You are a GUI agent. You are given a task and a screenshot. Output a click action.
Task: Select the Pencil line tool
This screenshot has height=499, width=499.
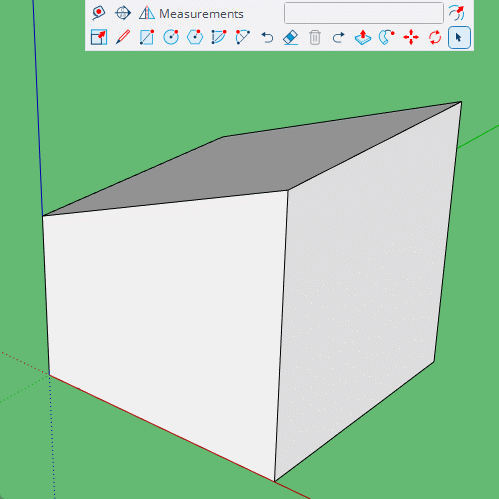coord(123,37)
